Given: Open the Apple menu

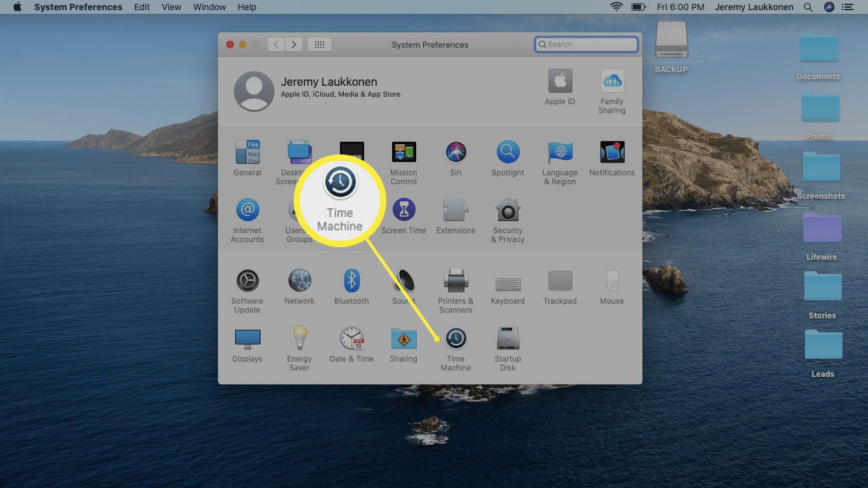Looking at the screenshot, I should click(17, 7).
